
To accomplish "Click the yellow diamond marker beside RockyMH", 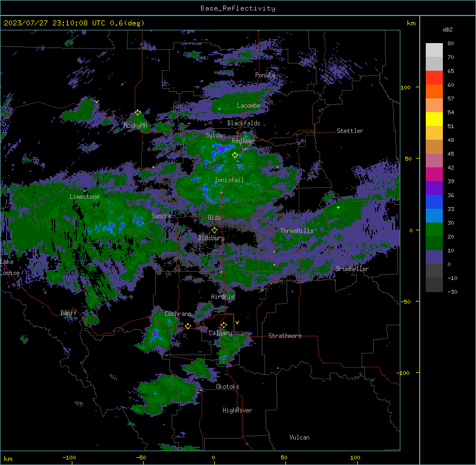I will [137, 113].
